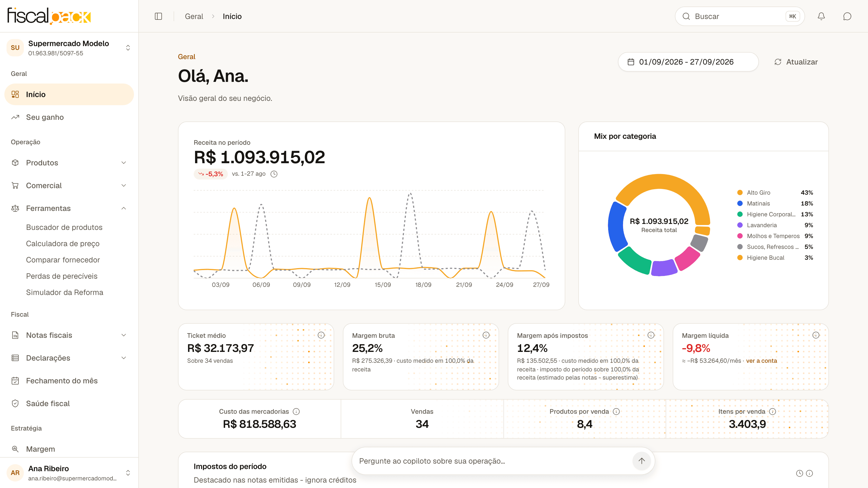Click the R$ 818.588,63 cost value
Viewport: 868px width, 488px height.
click(x=260, y=424)
